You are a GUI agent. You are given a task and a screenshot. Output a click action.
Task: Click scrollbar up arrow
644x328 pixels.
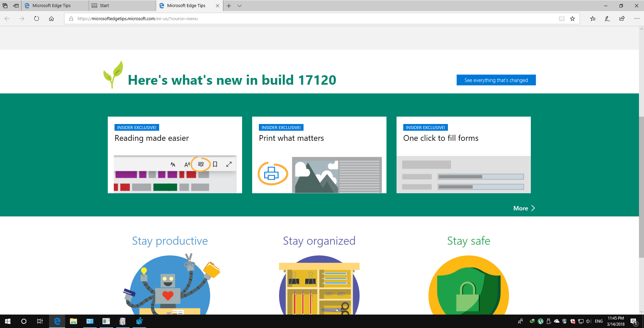641,29
